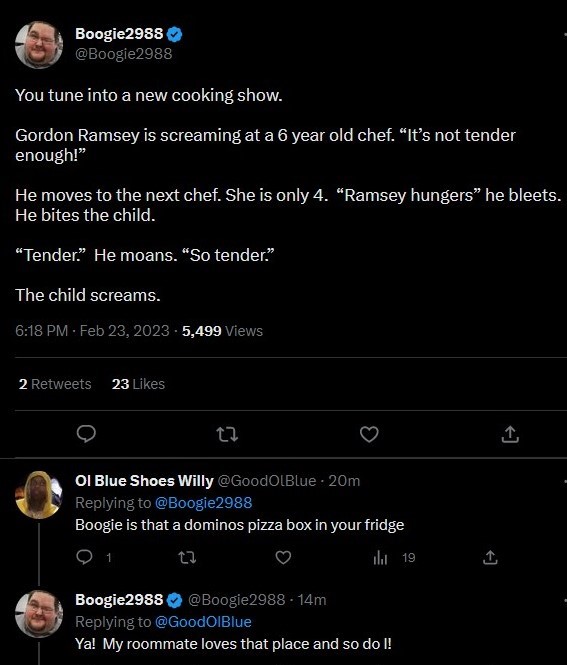Open the Boogie2988 display name at top
The image size is (567, 665).
coord(119,34)
